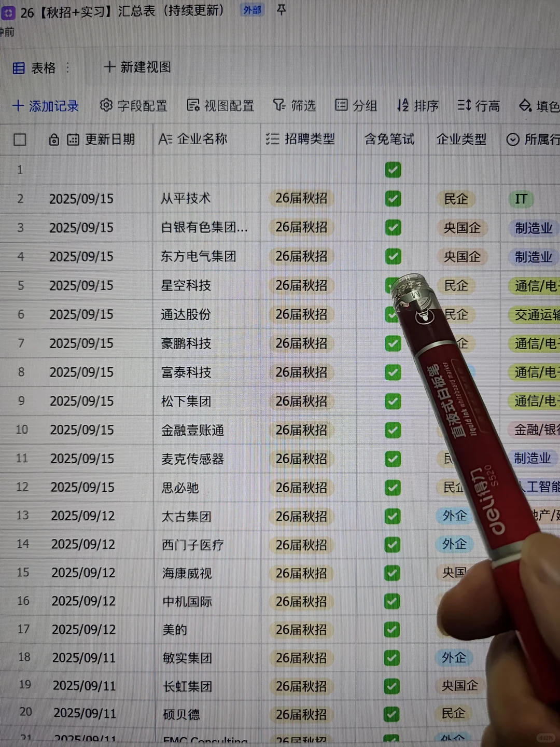Open 视图配置 view settings

tap(193, 105)
